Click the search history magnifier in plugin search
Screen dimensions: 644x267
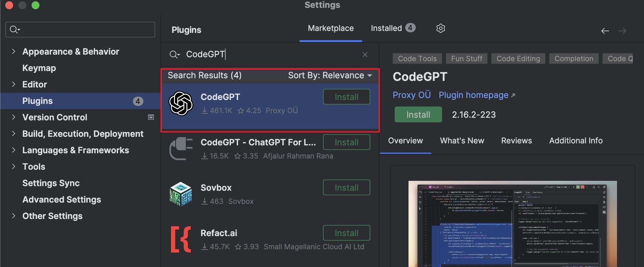(x=174, y=55)
